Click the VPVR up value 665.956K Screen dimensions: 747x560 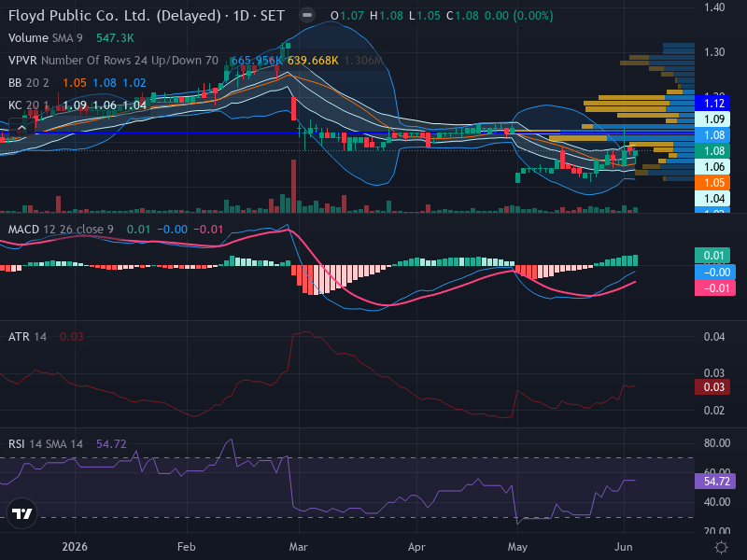(256, 61)
